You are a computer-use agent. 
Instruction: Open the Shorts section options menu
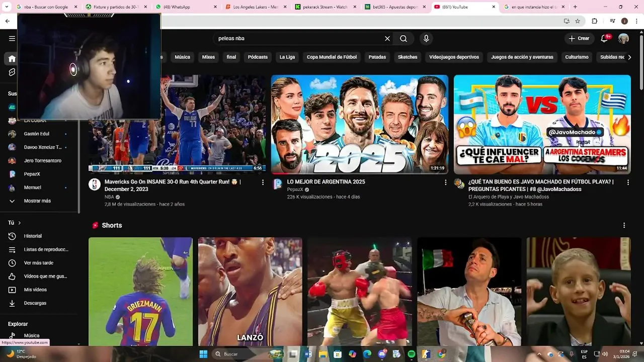pos(624,225)
